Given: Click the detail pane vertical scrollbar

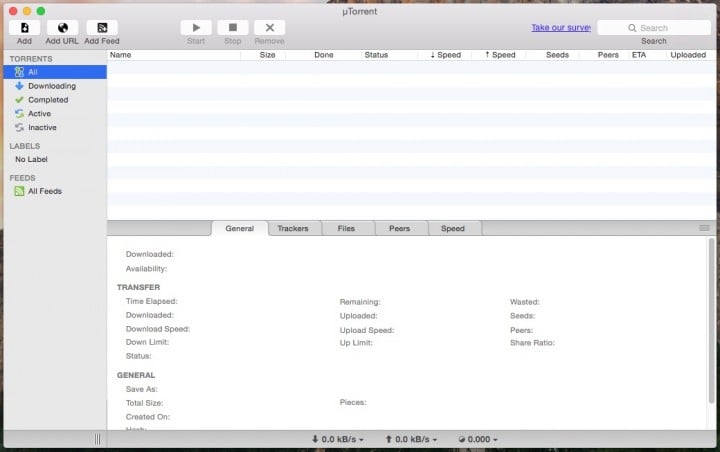Looking at the screenshot, I should pos(712,321).
